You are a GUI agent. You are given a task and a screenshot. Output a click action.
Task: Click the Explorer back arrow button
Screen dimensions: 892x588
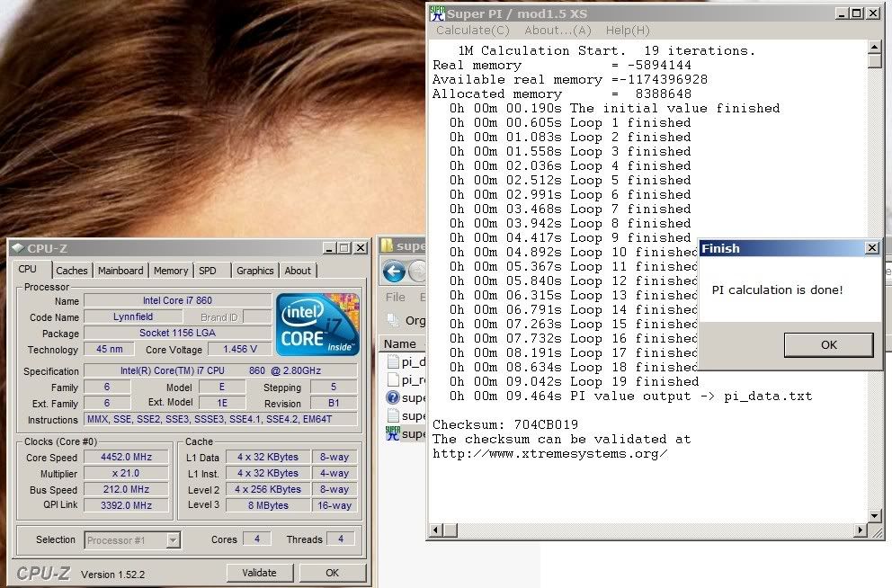coord(393,271)
